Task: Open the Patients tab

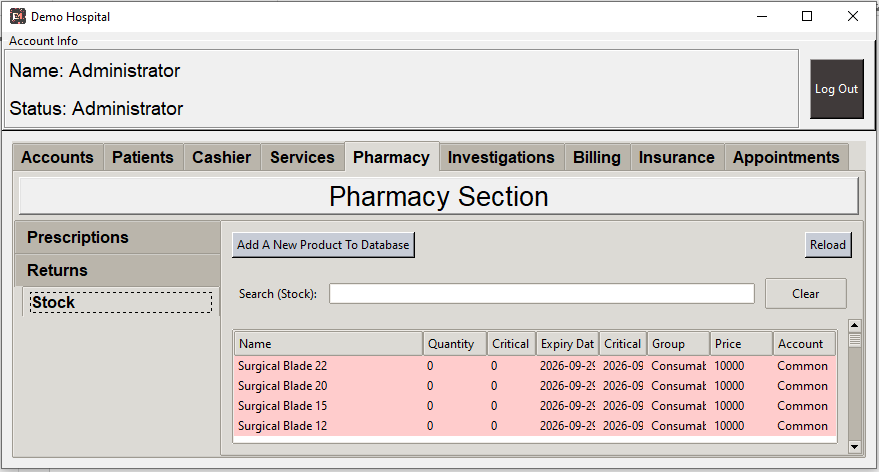Action: [x=143, y=158]
